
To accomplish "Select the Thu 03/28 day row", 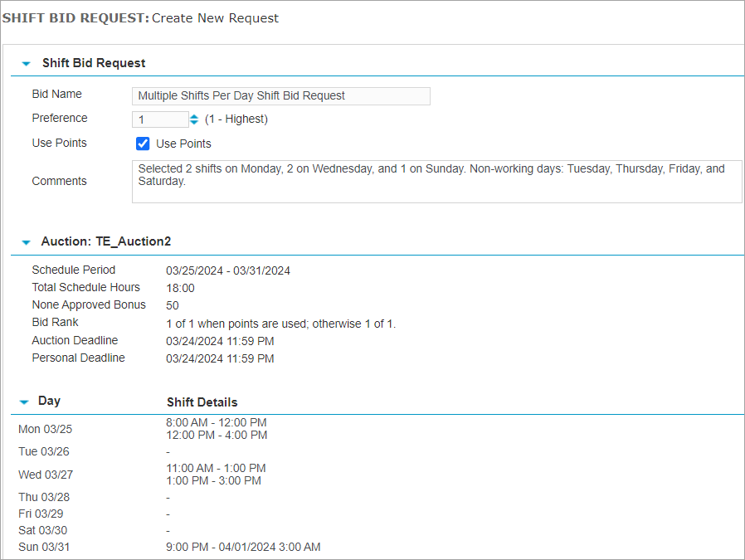I will point(43,497).
